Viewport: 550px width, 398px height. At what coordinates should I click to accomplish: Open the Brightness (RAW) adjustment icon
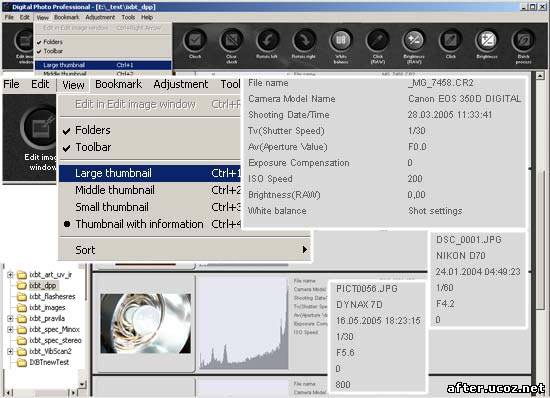click(414, 41)
